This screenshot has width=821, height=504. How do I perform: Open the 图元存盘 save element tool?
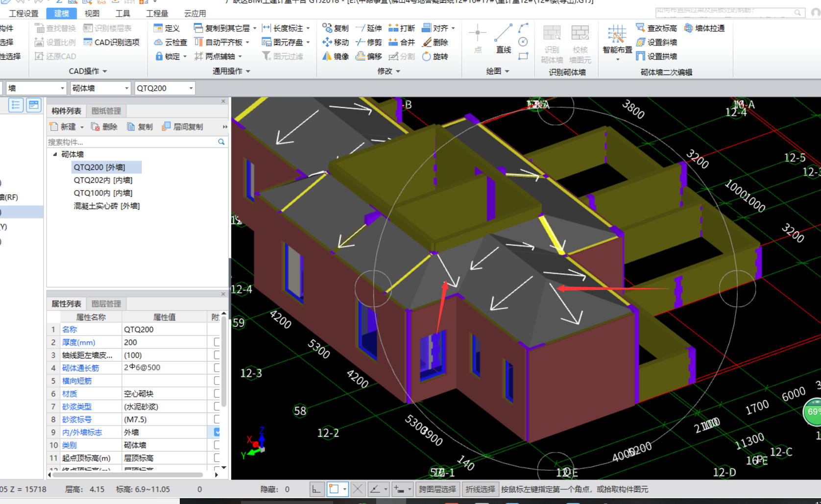click(285, 43)
